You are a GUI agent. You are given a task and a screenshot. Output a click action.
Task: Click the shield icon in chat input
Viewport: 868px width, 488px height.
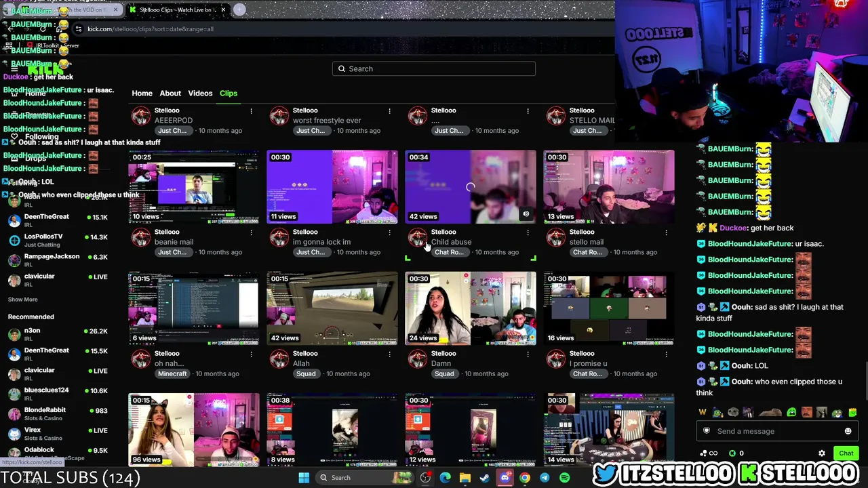pos(707,431)
